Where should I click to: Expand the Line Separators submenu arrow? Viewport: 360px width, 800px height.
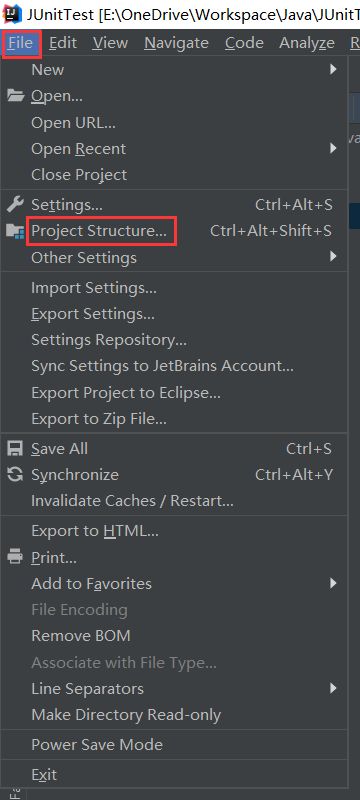pyautogui.click(x=333, y=688)
